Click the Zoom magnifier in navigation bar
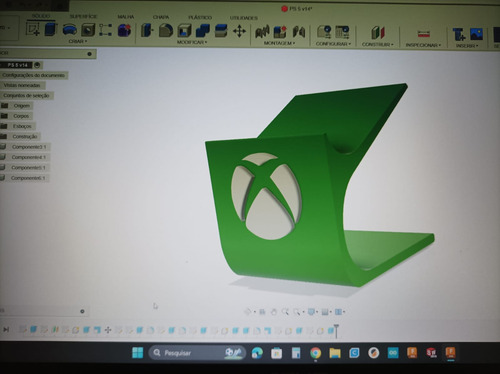The width and height of the screenshot is (500, 374). [285, 312]
